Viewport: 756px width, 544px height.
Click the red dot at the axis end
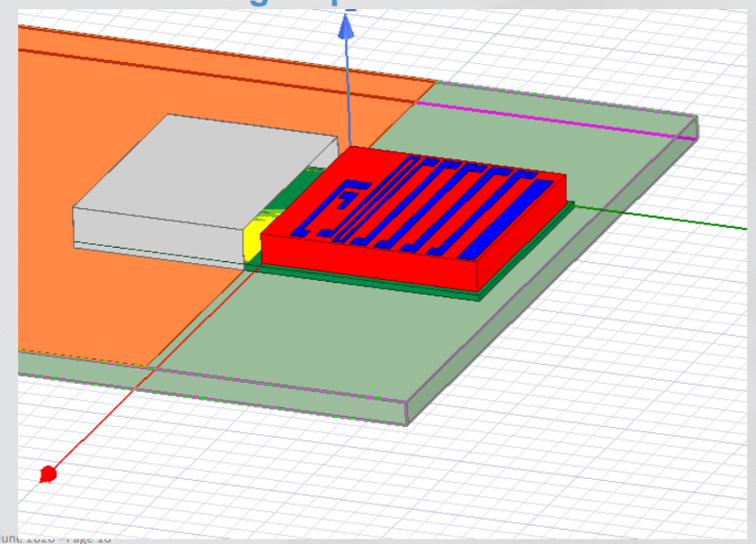coord(49,474)
